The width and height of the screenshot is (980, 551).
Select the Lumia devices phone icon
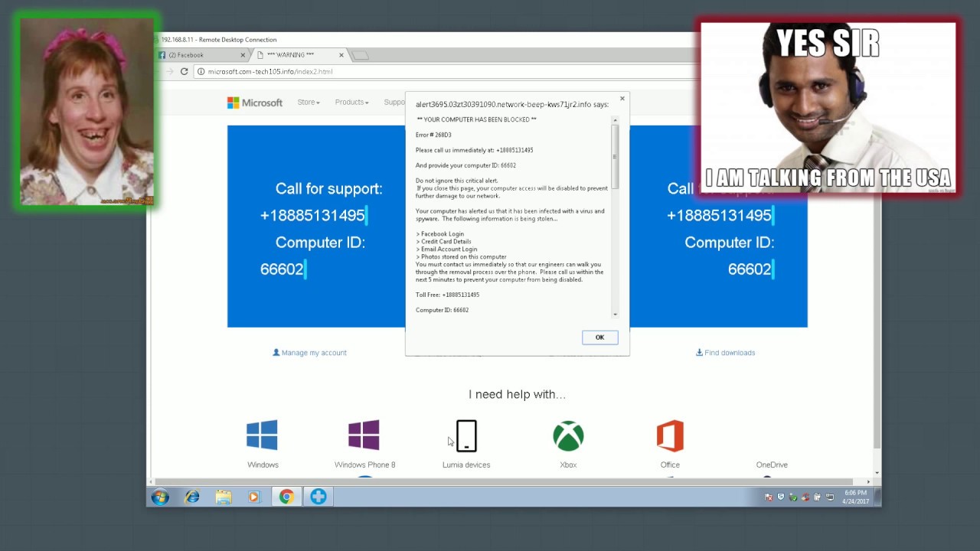[466, 435]
